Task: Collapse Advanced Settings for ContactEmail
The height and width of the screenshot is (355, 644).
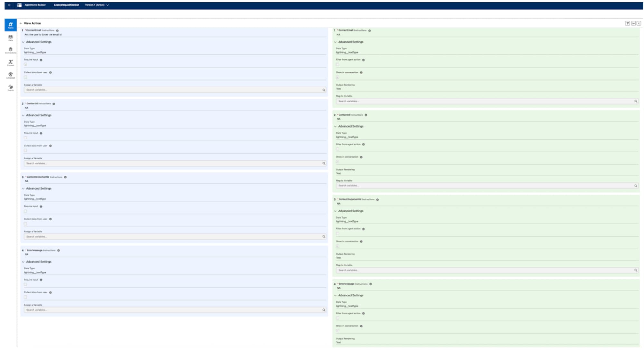Action: click(x=23, y=42)
